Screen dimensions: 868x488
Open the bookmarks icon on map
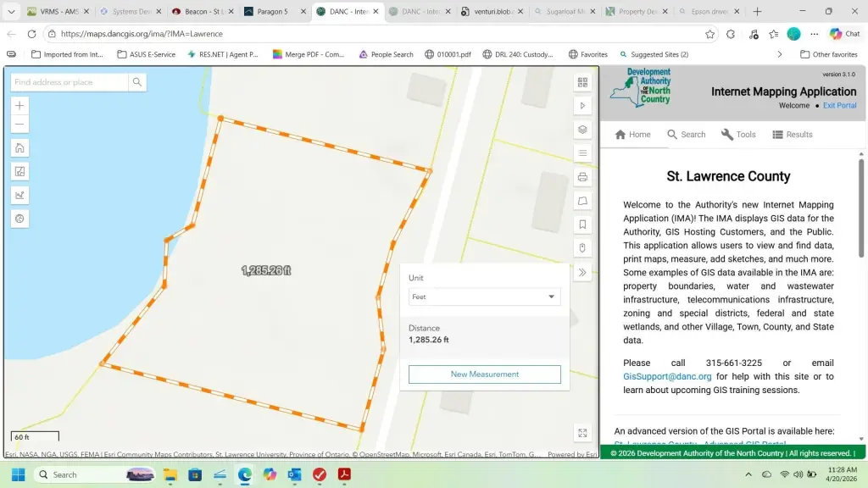[582, 225]
